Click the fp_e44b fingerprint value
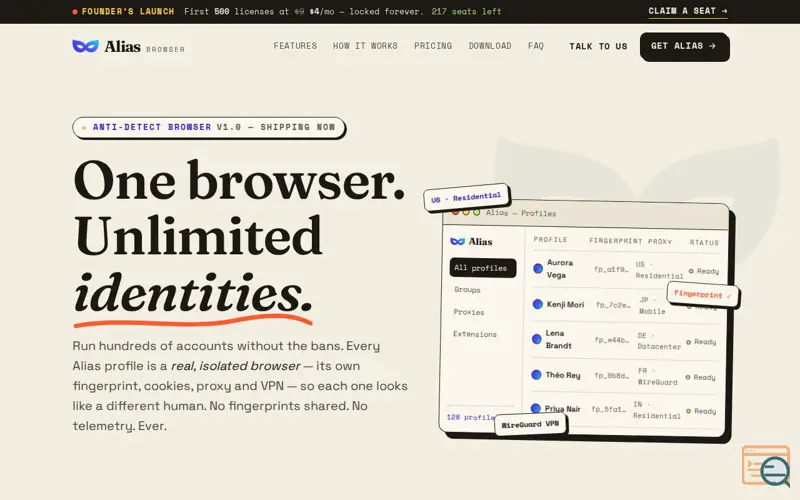The height and width of the screenshot is (500, 800). (611, 340)
